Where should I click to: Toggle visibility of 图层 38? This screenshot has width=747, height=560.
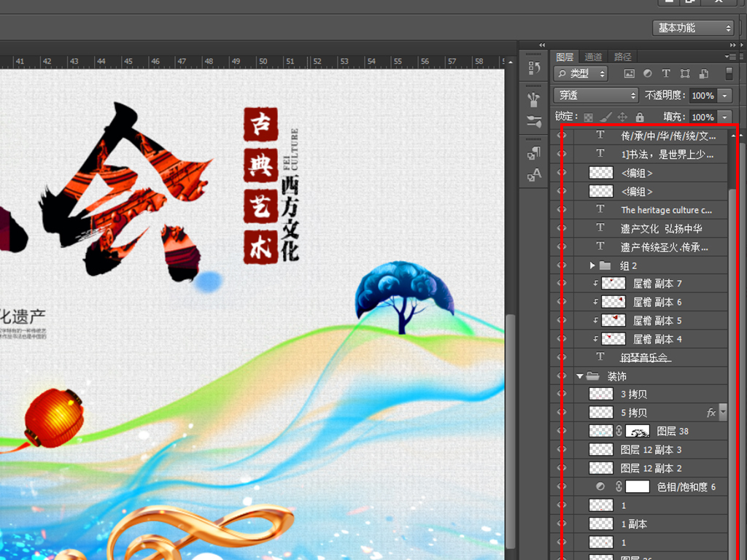(x=562, y=432)
